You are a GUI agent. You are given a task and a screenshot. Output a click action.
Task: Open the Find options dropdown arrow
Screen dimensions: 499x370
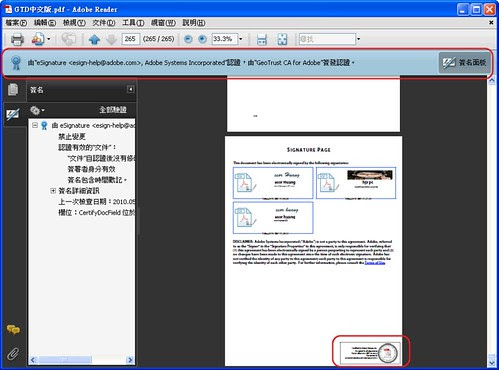pyautogui.click(x=358, y=39)
